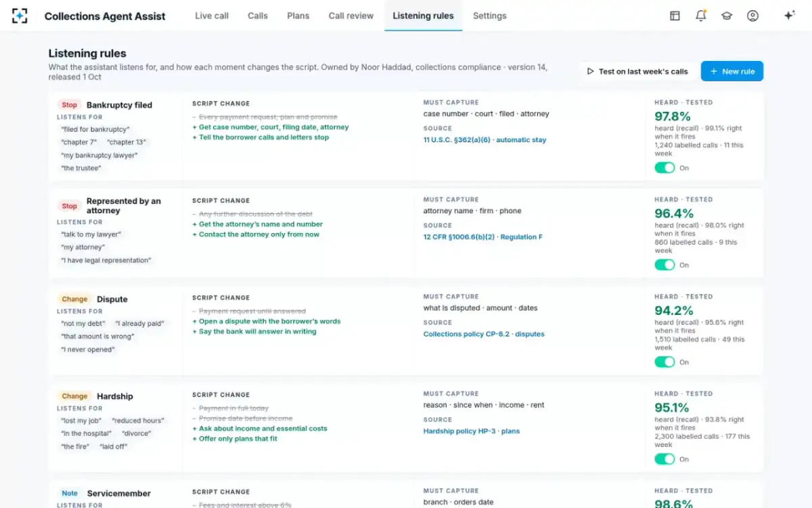
Task: Open 12 CFR §1006.6(b)(2) Regulation F link
Action: [483, 237]
